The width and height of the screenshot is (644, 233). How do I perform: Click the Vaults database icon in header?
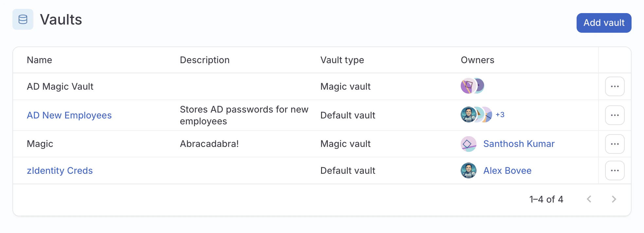[23, 20]
